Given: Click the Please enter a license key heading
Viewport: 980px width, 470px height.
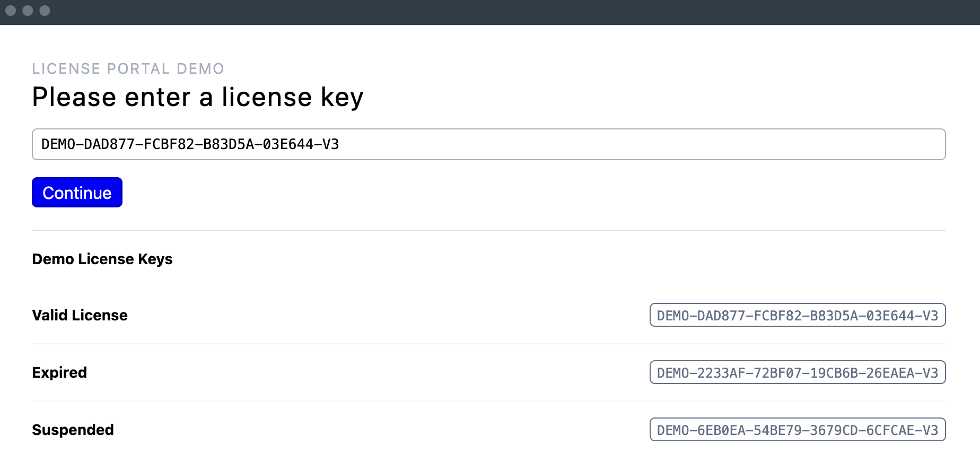Looking at the screenshot, I should 197,96.
